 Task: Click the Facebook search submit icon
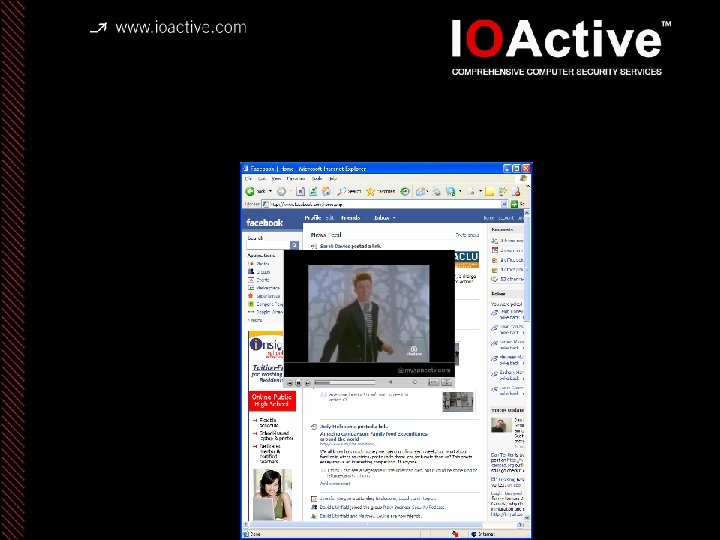(295, 246)
